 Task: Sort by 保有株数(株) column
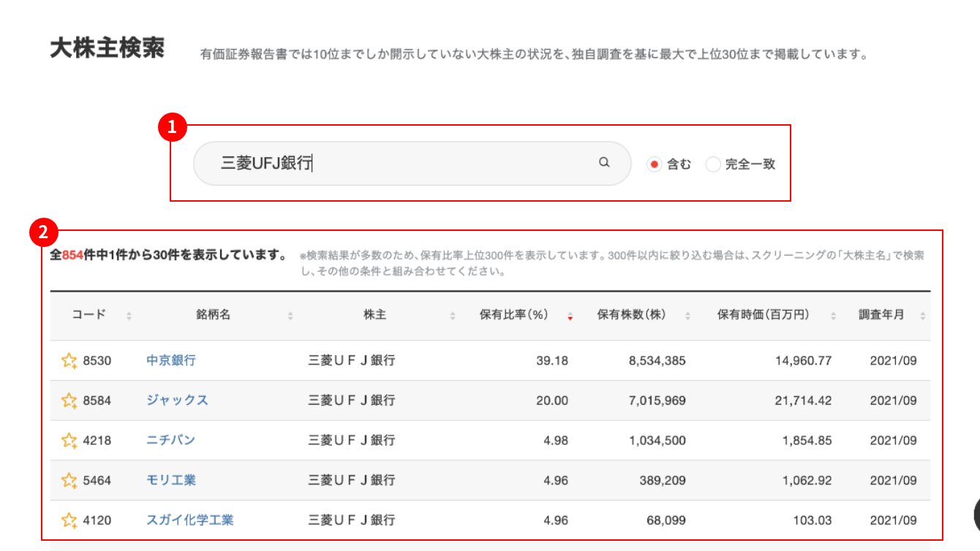point(687,316)
